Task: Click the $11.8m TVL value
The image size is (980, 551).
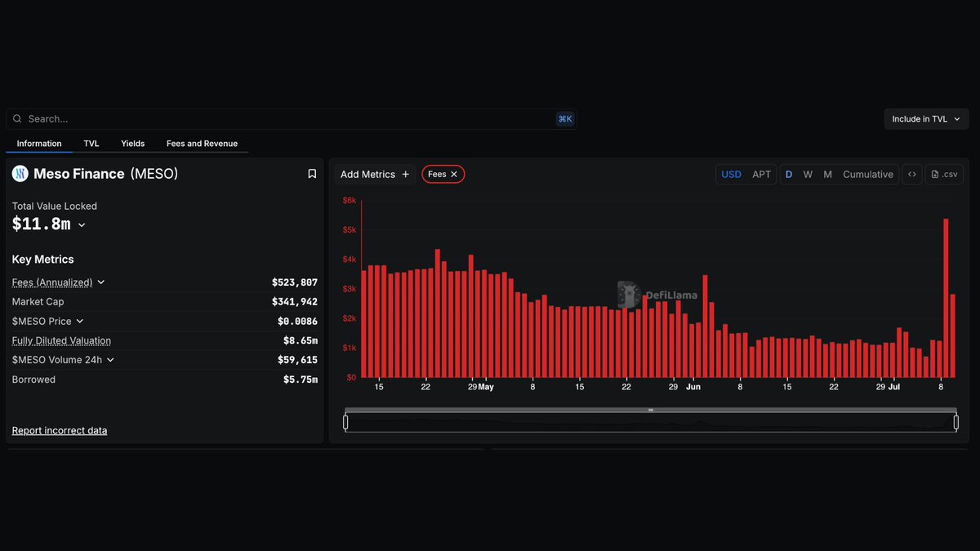Action: pyautogui.click(x=41, y=224)
